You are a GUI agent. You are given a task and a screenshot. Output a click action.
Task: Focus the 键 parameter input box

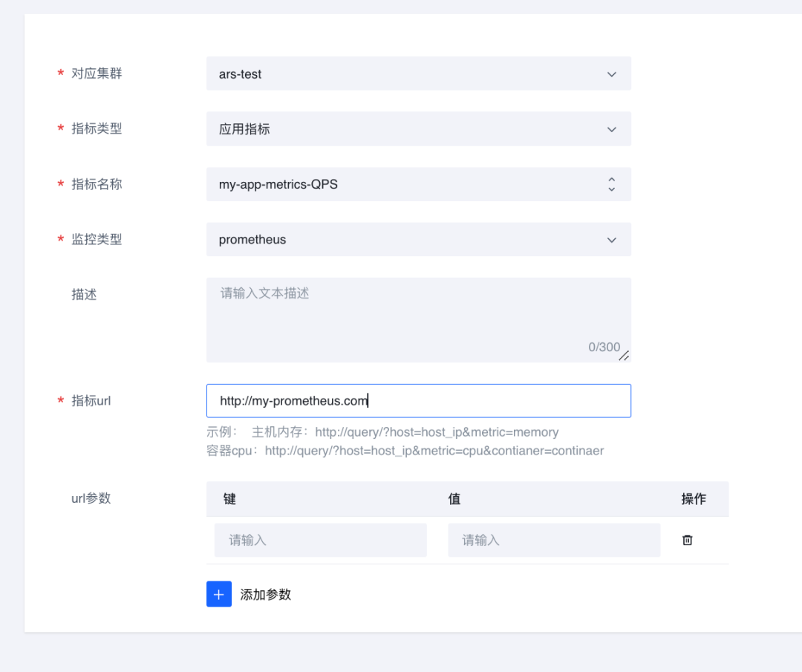(320, 540)
